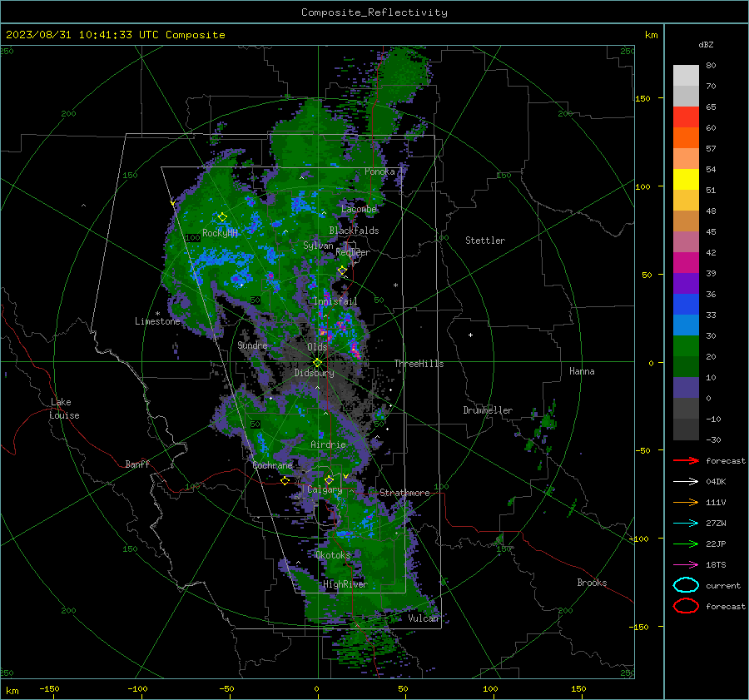
Task: Click the Sundre town label
Action: point(252,345)
